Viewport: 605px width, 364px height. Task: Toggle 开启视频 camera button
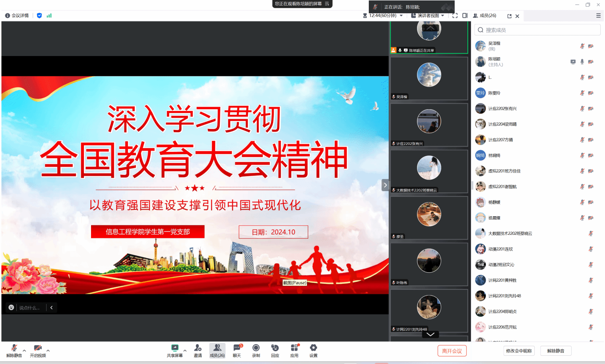click(38, 349)
